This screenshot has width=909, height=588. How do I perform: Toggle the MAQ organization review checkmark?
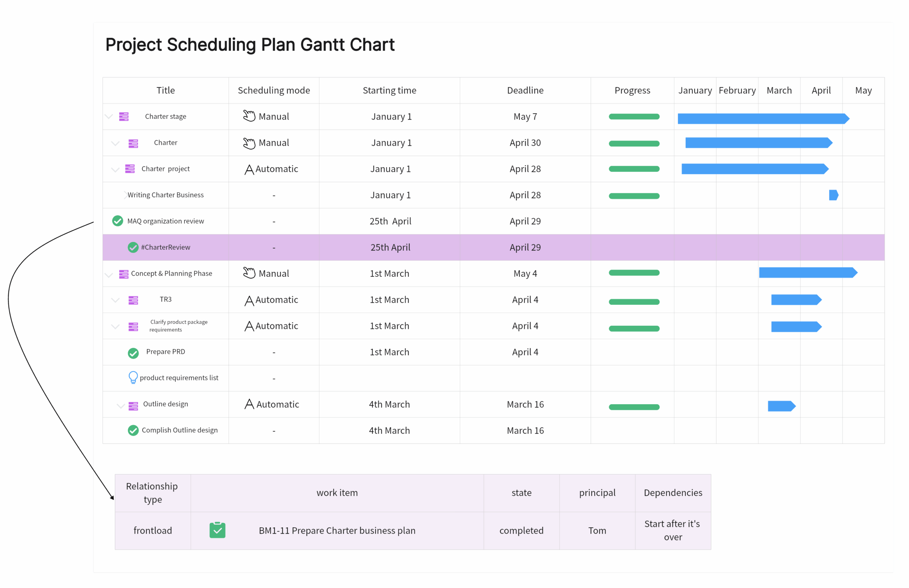118,221
